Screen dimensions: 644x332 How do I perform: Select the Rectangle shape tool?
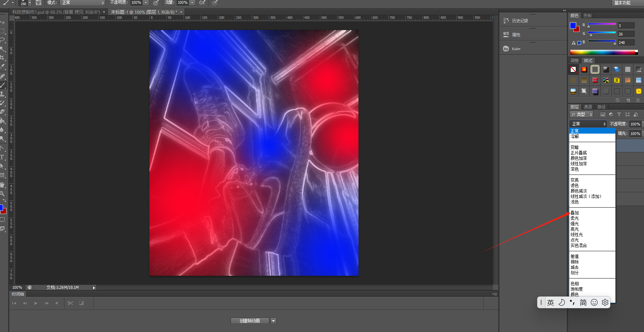coord(3,175)
